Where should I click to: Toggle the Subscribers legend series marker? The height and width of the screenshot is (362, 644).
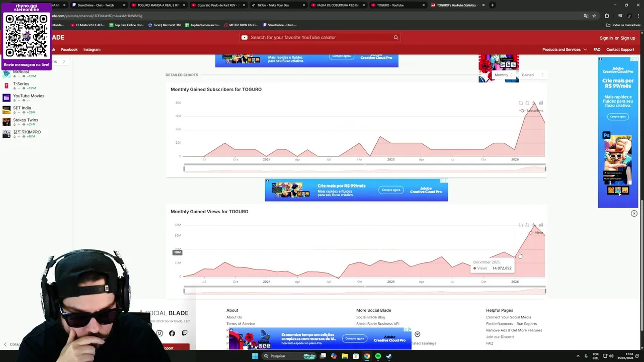pos(522,111)
